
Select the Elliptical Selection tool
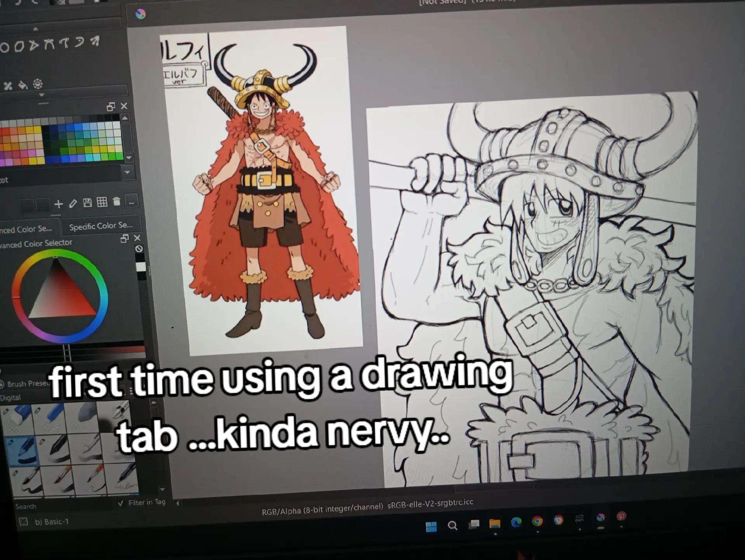(5, 48)
